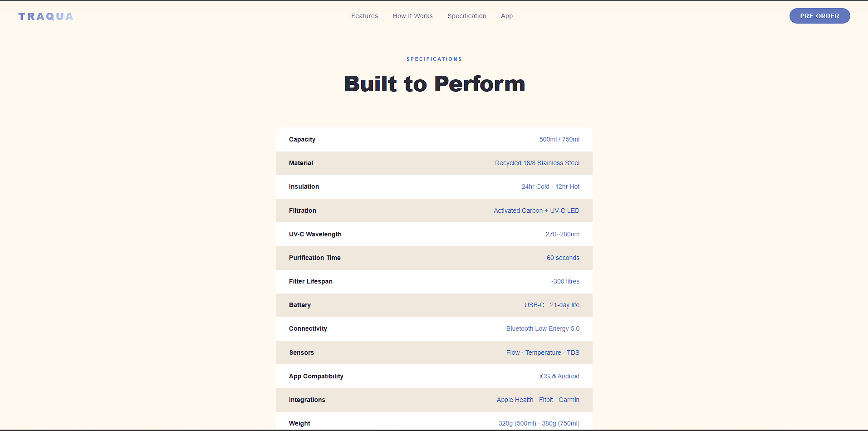
Task: Select the Specification nav item
Action: click(466, 16)
